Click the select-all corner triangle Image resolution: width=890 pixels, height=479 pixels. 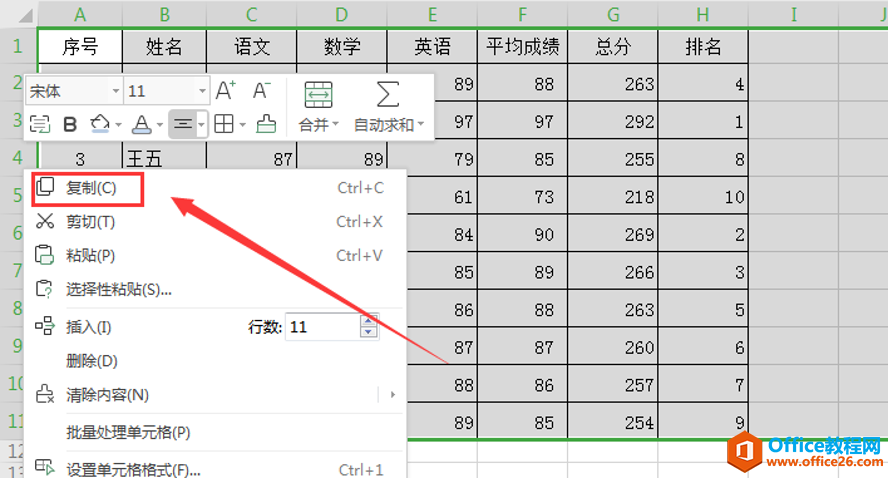point(26,15)
